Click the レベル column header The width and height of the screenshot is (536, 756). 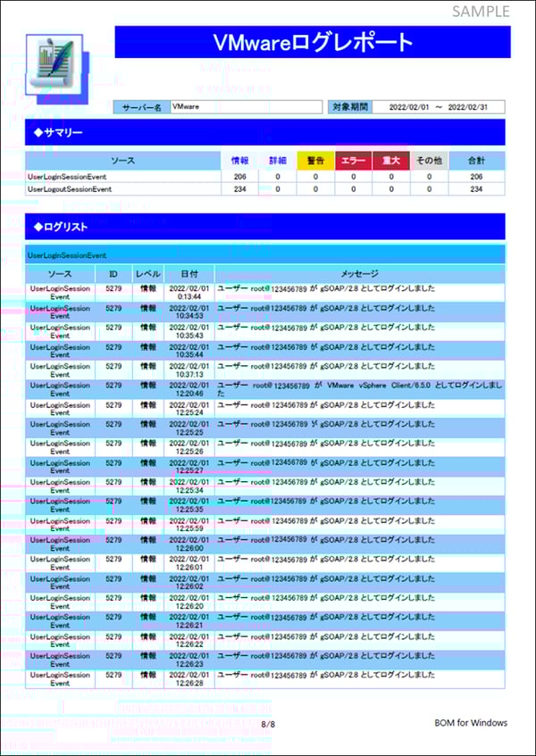(x=148, y=274)
